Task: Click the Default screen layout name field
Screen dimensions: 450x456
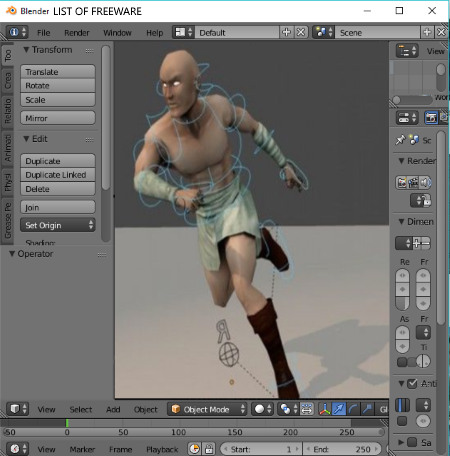Action: pos(237,32)
